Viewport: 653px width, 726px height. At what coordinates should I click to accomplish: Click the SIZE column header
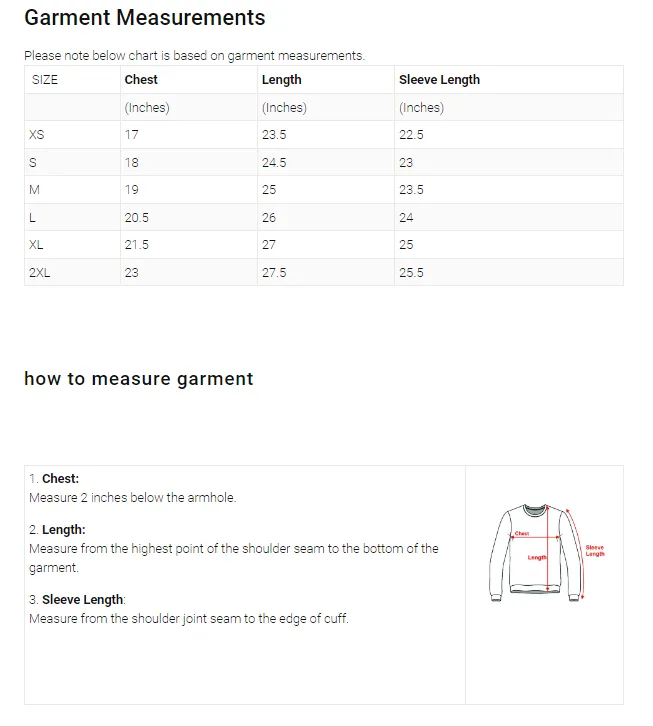(45, 80)
